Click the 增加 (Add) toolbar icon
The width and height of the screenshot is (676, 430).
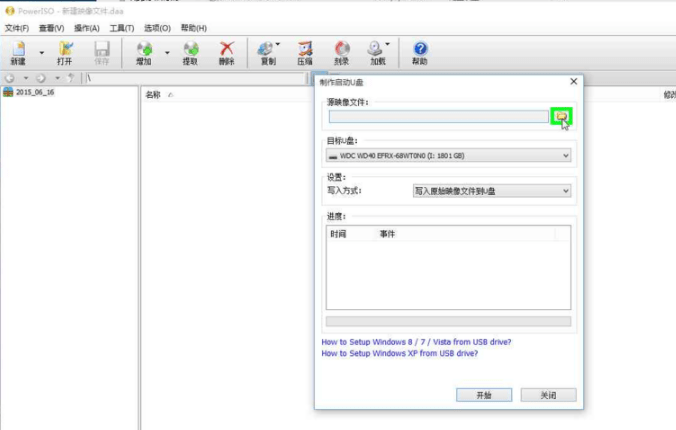click(x=144, y=53)
